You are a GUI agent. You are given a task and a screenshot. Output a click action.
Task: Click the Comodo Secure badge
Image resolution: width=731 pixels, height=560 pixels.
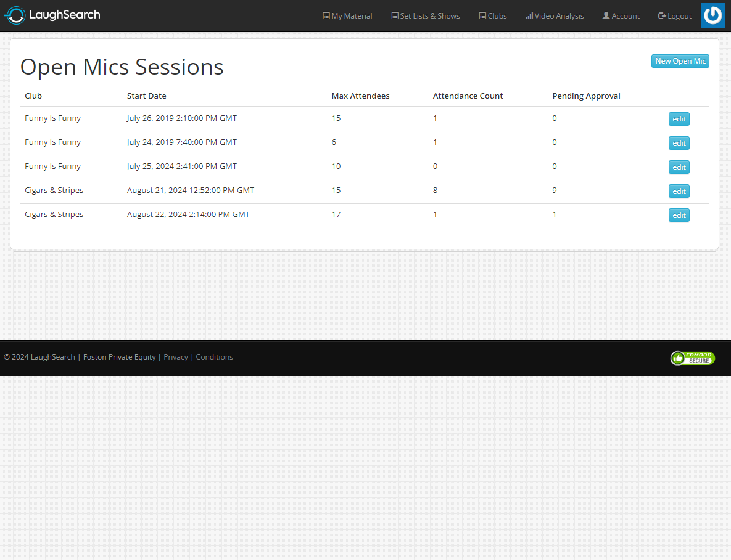[693, 358]
